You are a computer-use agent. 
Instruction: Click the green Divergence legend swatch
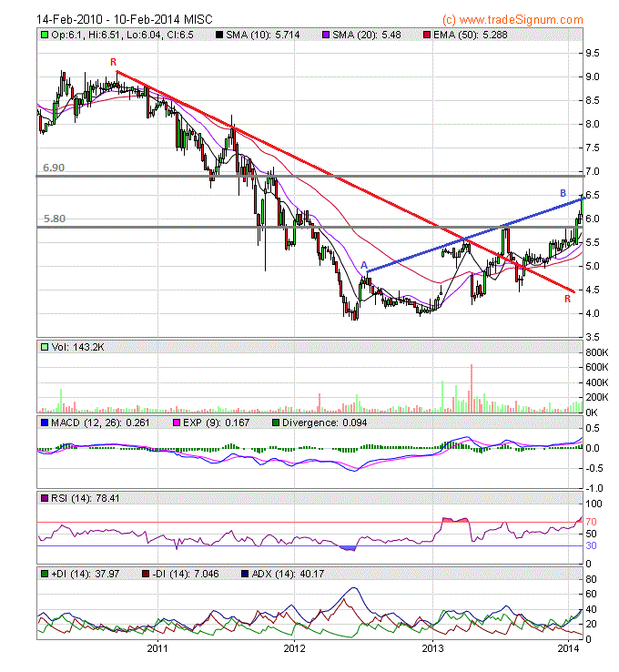point(276,423)
